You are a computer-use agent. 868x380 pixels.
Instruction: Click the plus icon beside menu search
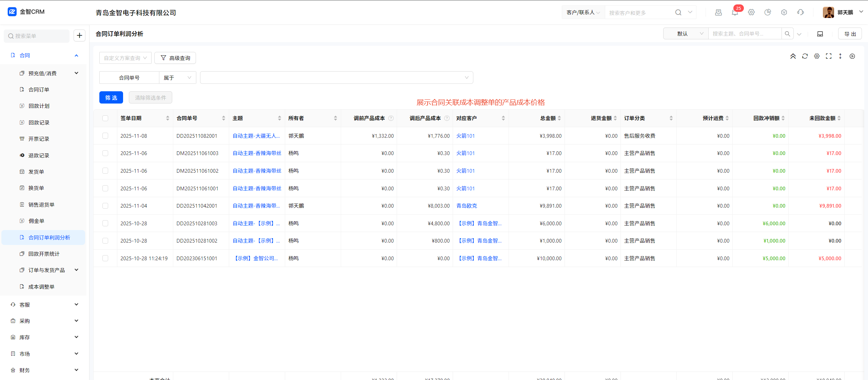coord(79,36)
